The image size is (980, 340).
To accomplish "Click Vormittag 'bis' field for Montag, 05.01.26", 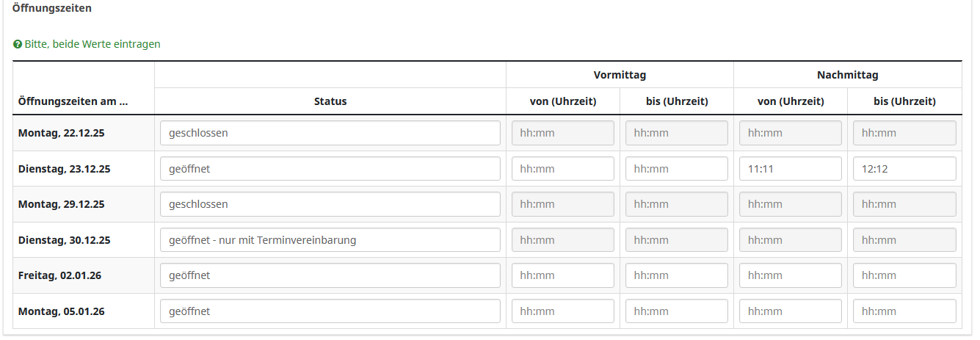I will (676, 311).
